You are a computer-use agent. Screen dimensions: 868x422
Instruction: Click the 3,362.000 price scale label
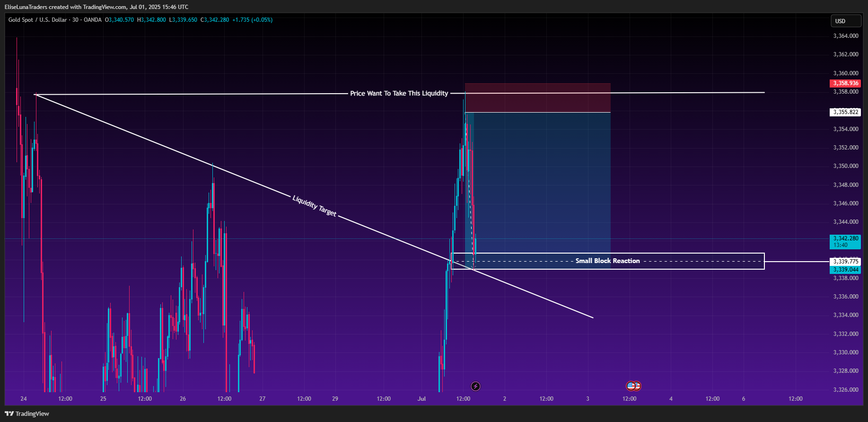845,54
